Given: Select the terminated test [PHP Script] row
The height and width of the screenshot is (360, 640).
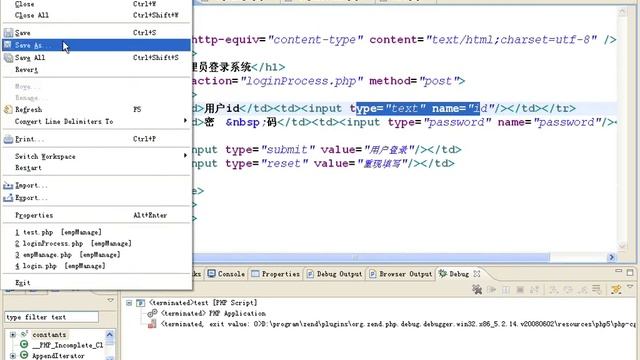Looking at the screenshot, I should (x=203, y=303).
